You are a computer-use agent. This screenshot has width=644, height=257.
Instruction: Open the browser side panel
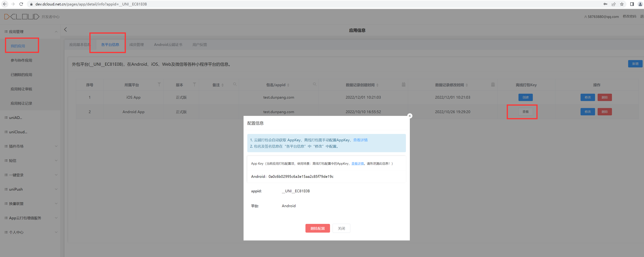(632, 4)
